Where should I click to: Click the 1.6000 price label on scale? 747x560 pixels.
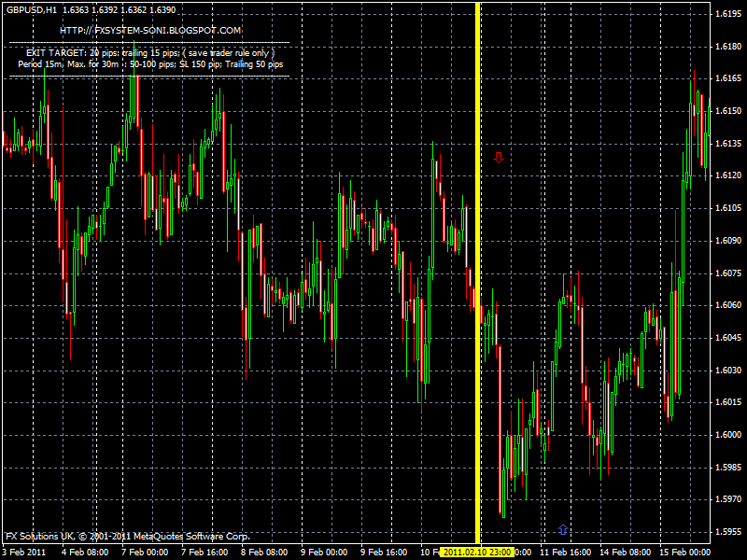[x=727, y=435]
